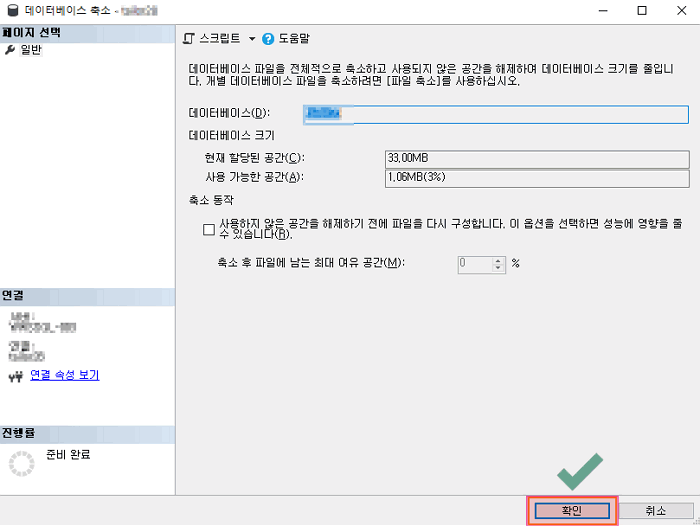Click the 취소 button
Viewport: 700px width, 526px height.
[655, 510]
